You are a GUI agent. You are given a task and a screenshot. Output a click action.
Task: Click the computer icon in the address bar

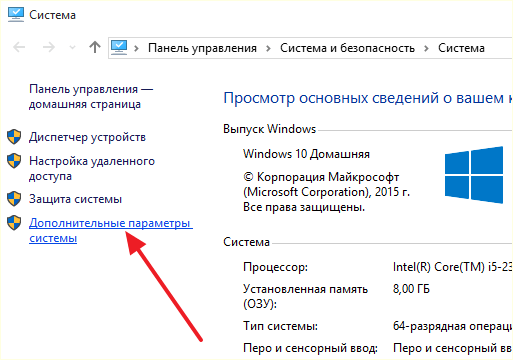tap(119, 47)
